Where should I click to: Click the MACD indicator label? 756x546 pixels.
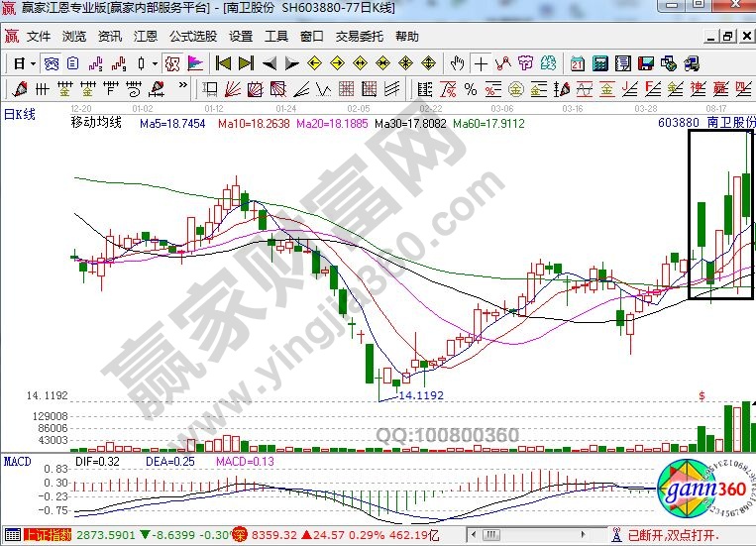[x=17, y=462]
